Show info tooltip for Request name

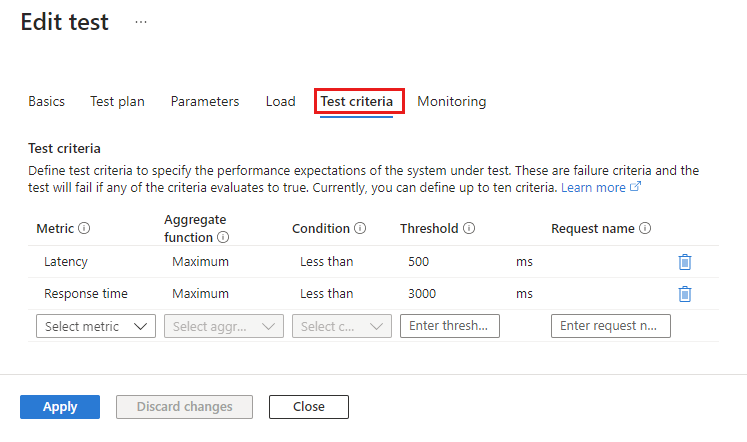click(645, 228)
